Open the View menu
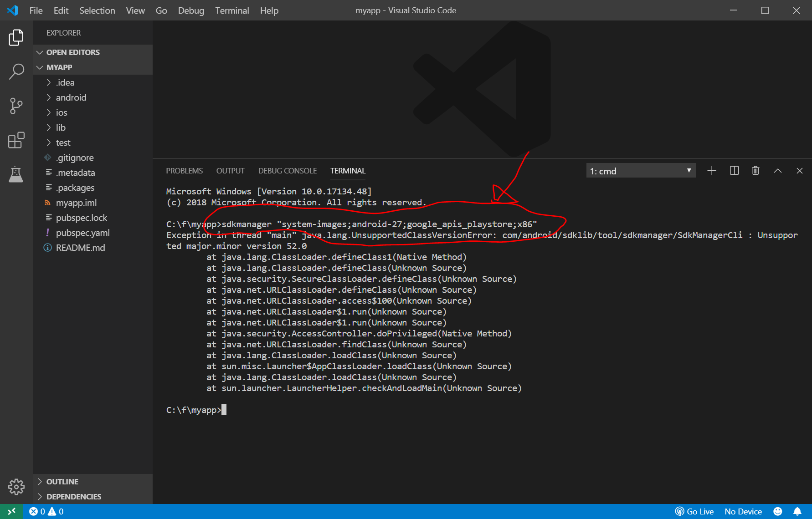This screenshot has width=812, height=519. (x=135, y=10)
